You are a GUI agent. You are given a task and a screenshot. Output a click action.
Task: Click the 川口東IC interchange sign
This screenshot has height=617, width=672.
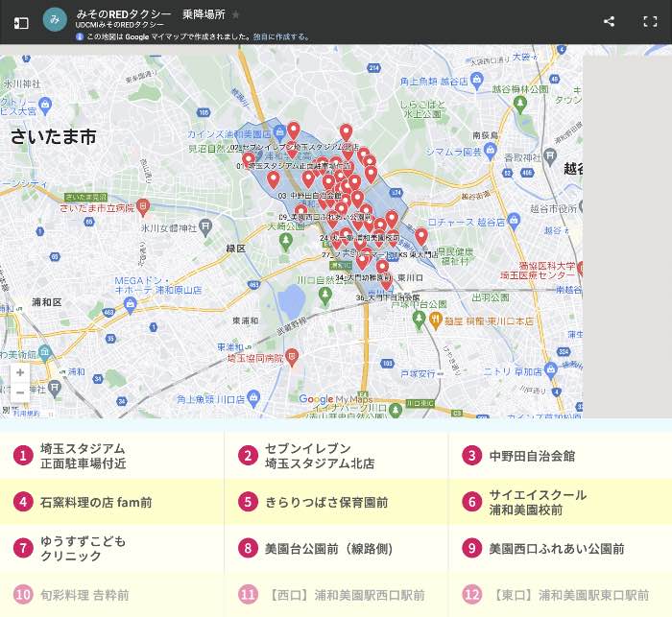coord(420,403)
